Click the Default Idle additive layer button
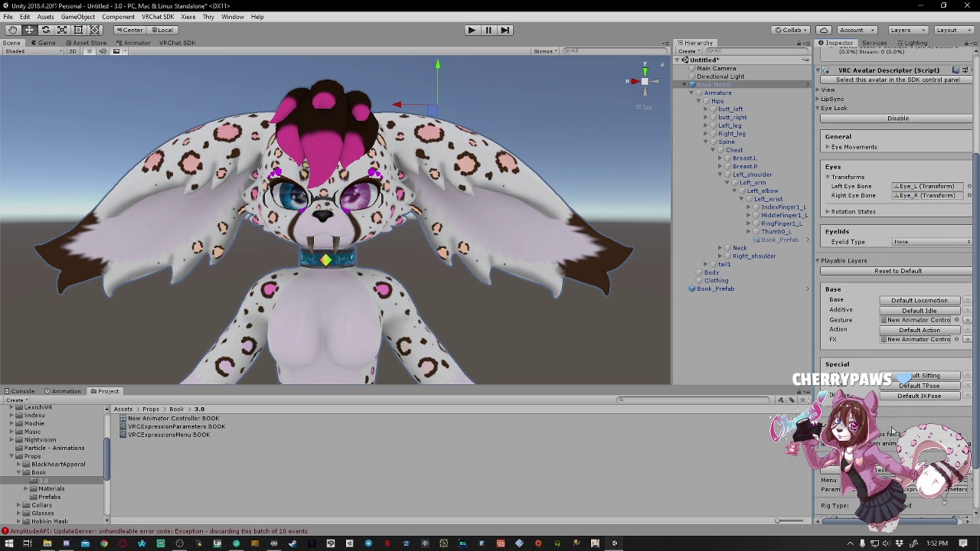 [919, 311]
